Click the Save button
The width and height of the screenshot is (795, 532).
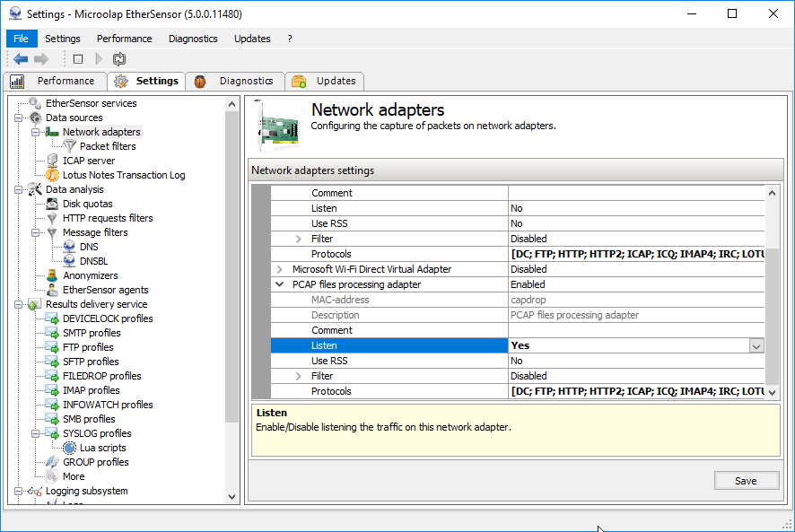pyautogui.click(x=746, y=481)
